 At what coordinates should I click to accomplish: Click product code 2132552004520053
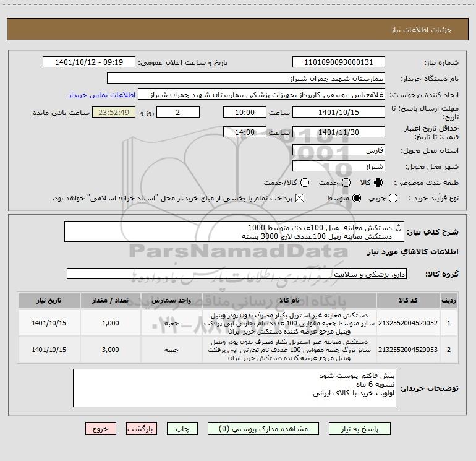(408, 350)
